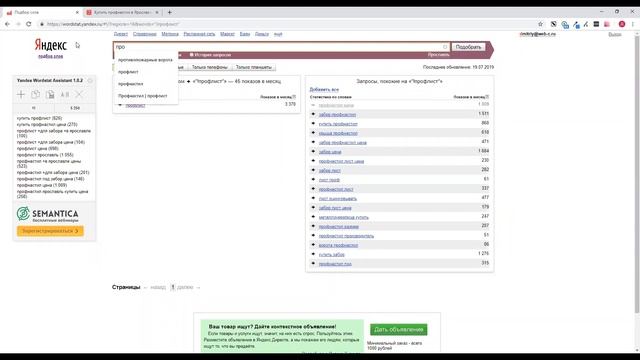Choose the 'противопожарные ворота' suggestion
Viewport: 640px width, 360px height.
point(145,60)
